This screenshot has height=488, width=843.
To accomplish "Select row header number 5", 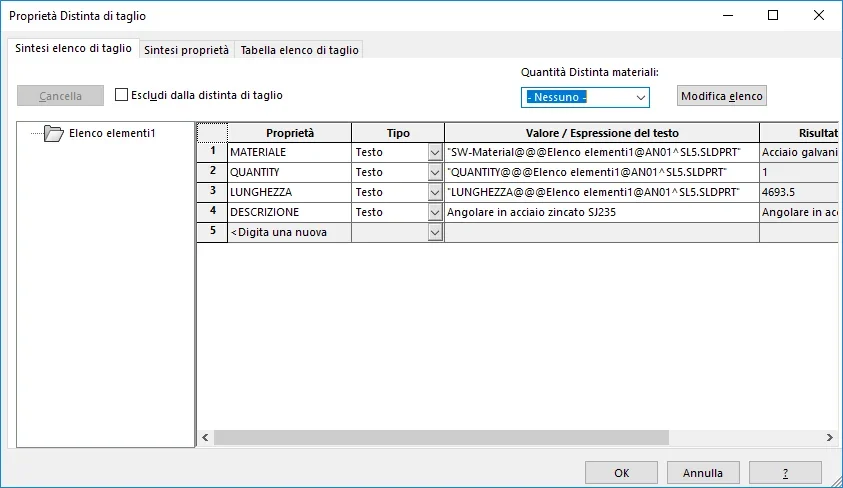I will [x=212, y=233].
